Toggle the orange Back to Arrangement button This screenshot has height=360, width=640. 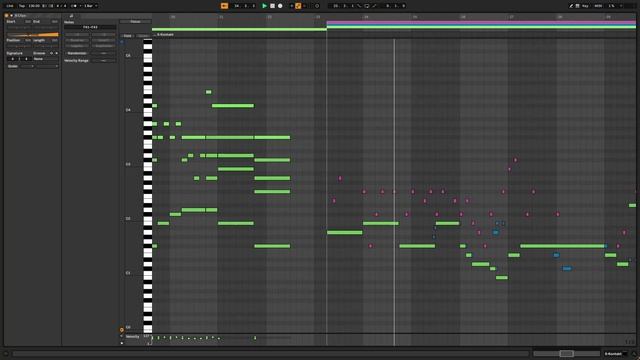click(x=224, y=6)
